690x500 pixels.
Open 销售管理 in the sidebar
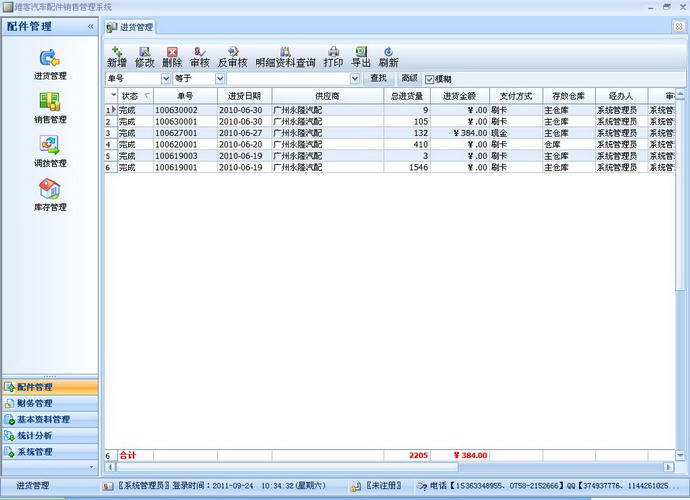[50, 108]
